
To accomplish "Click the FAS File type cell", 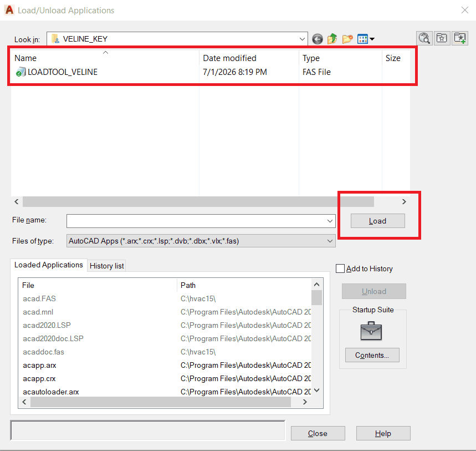I will coord(316,72).
